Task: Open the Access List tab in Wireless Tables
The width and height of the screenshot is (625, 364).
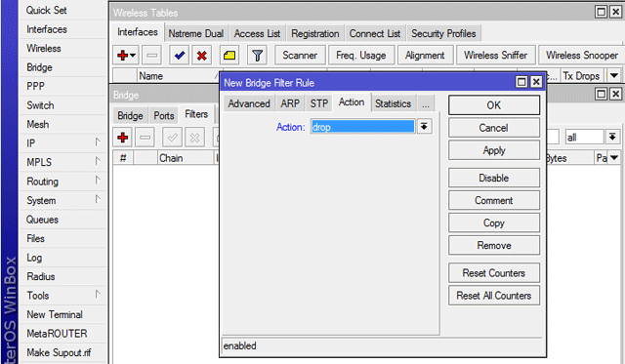Action: (257, 33)
